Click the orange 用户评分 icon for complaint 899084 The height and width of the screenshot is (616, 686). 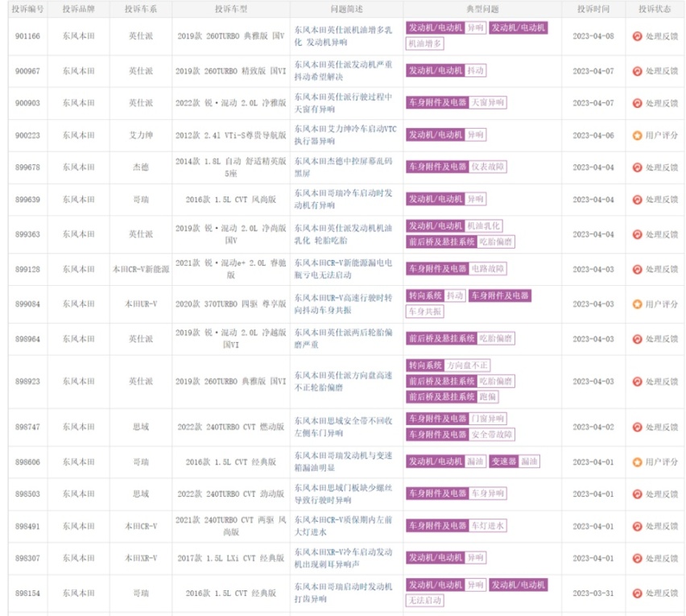point(637,304)
